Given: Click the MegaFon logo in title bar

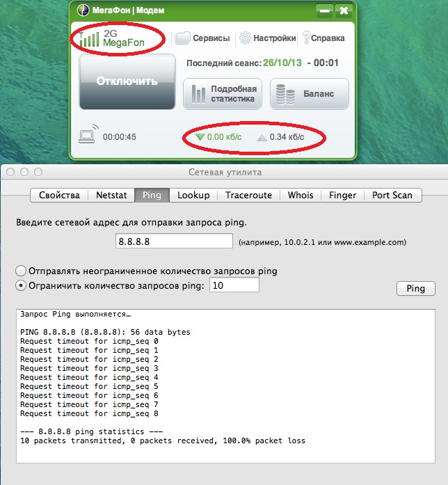Looking at the screenshot, I should pos(83,10).
